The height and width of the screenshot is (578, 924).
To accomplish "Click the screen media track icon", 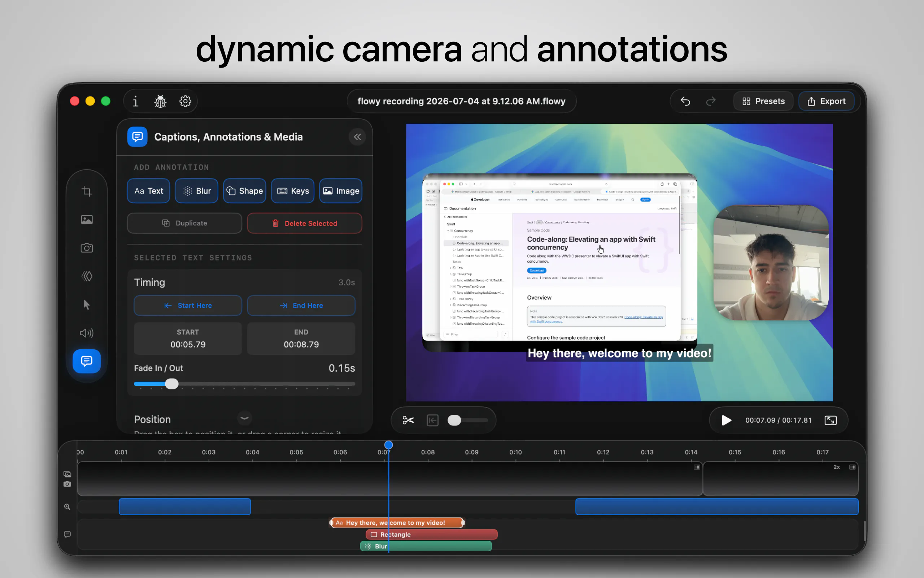I will coord(67,474).
